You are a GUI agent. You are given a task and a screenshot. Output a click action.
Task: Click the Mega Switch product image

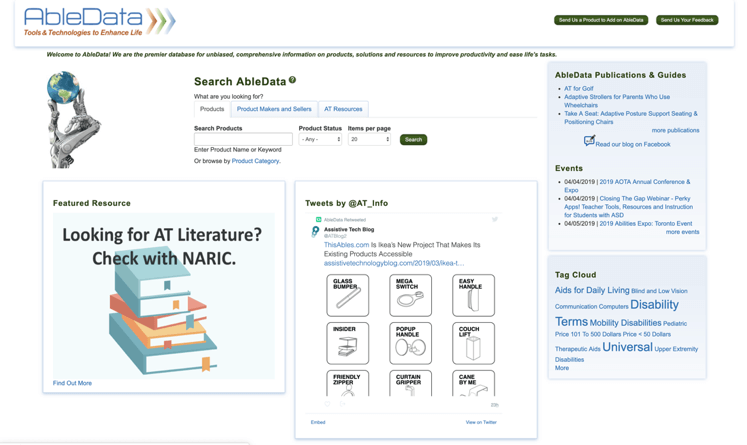pyautogui.click(x=411, y=295)
